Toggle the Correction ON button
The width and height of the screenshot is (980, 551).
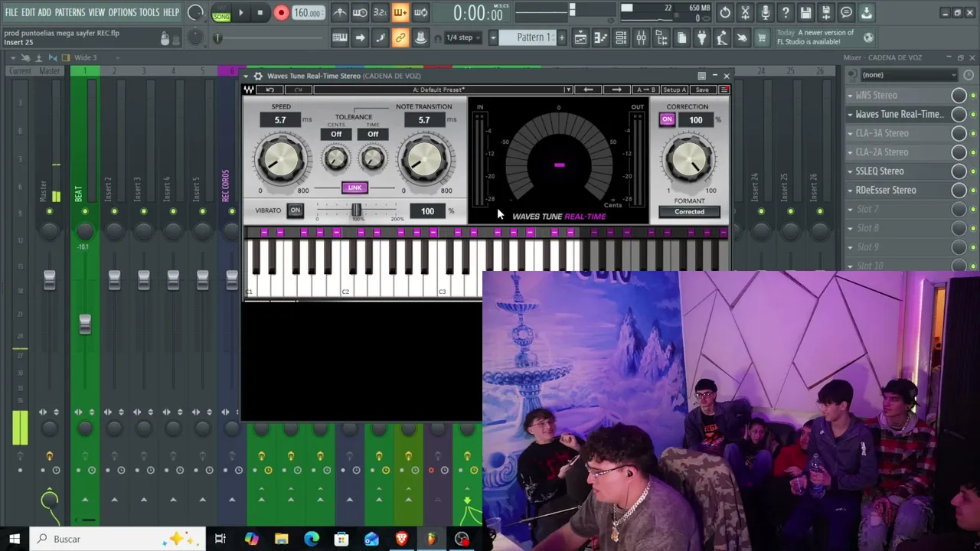667,119
